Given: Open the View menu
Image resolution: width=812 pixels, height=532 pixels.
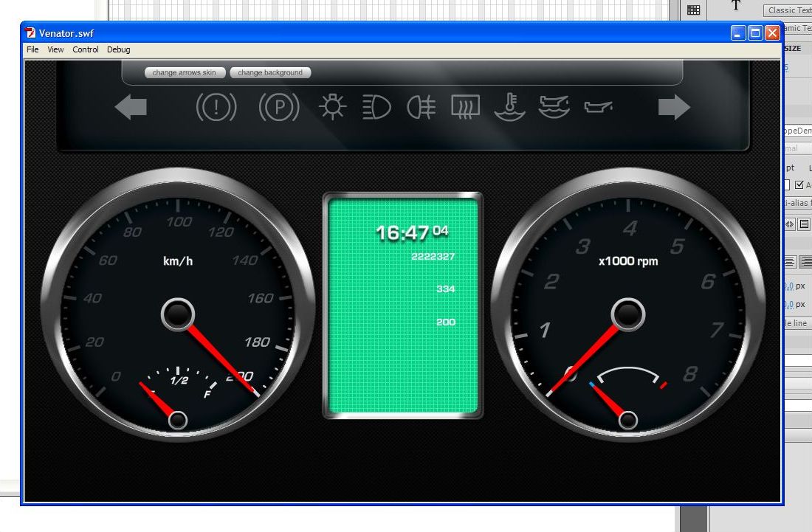Looking at the screenshot, I should [55, 49].
